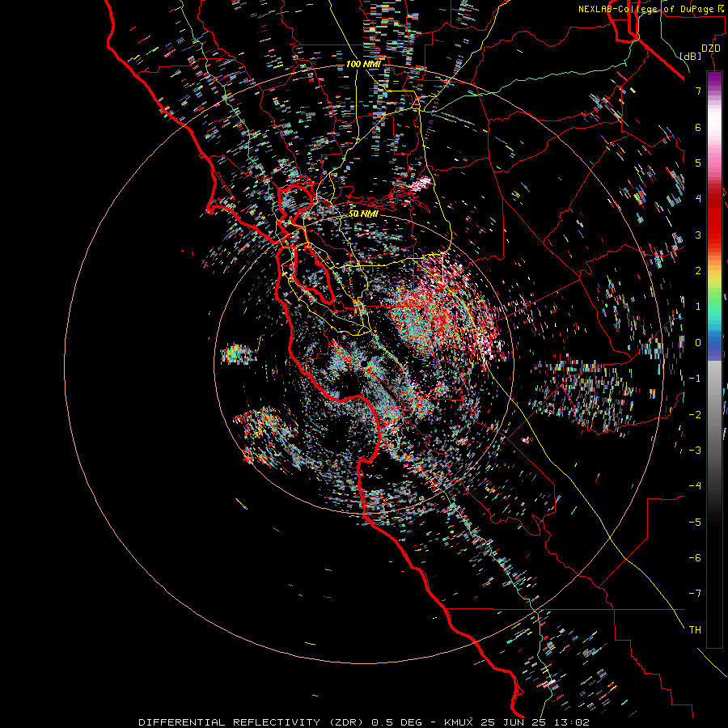Click the "(ZDR)" product abbreviation
728x728 pixels.
click(x=348, y=722)
